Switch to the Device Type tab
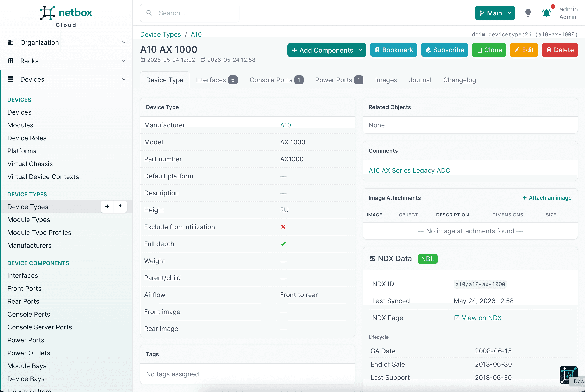This screenshot has height=392, width=585. pyautogui.click(x=165, y=80)
